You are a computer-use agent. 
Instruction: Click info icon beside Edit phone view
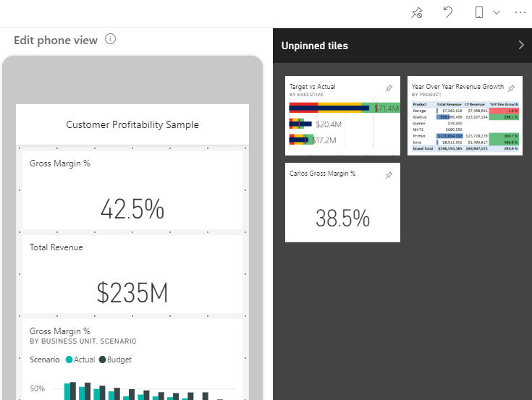(x=110, y=40)
